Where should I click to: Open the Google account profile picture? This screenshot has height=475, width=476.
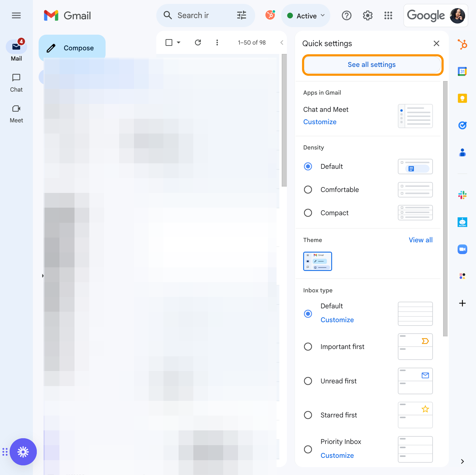457,16
